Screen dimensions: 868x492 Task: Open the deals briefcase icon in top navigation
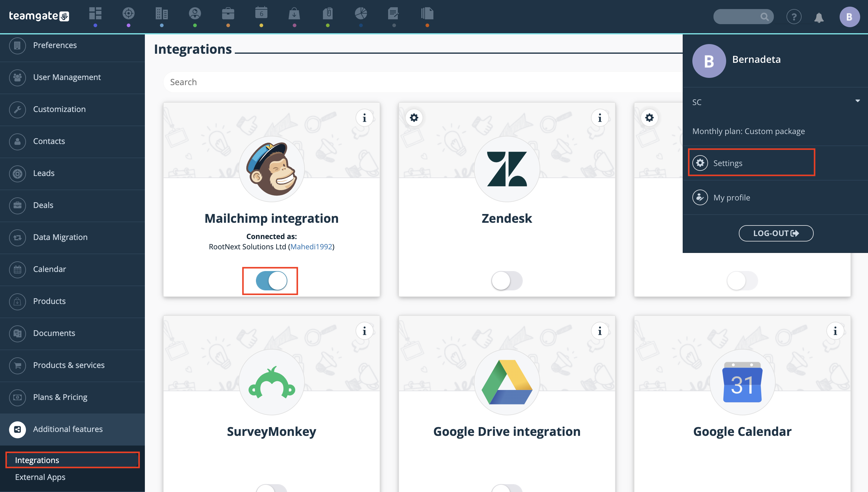tap(228, 14)
